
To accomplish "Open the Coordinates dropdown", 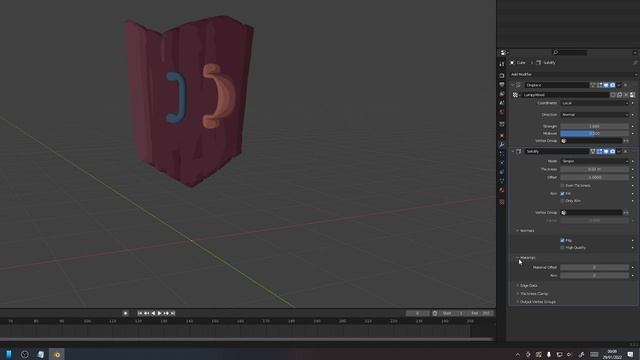I will pyautogui.click(x=595, y=103).
